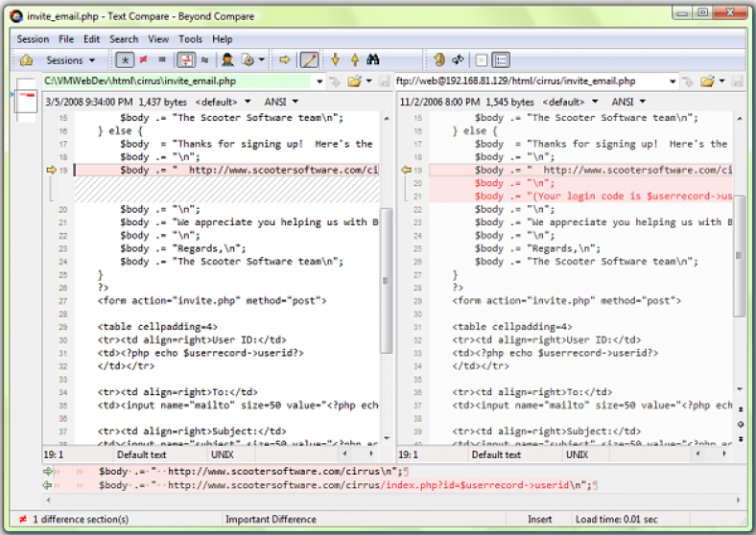Toggle Show Same equals filter

[160, 60]
